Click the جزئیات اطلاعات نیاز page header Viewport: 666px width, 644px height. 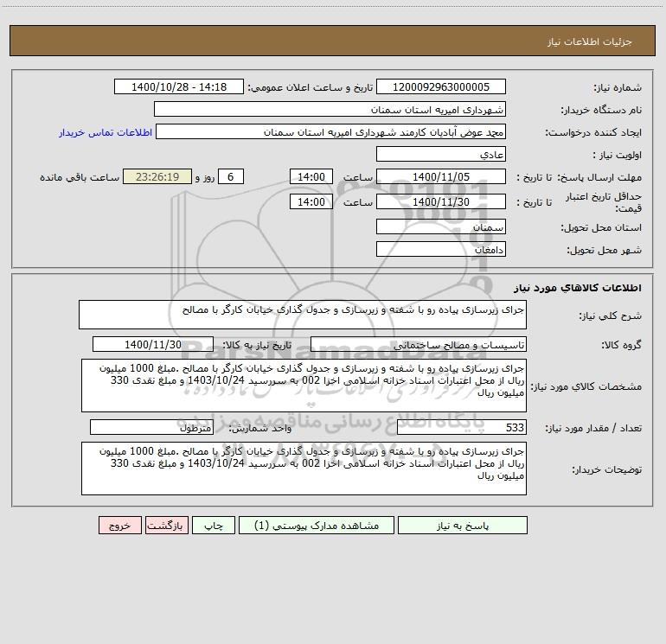point(590,41)
